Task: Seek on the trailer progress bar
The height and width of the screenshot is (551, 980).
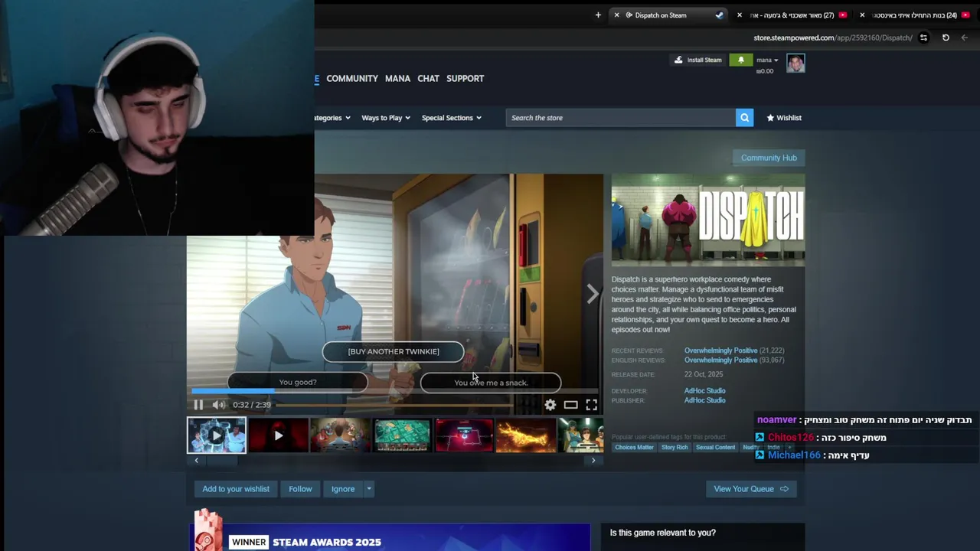Action: coord(395,391)
